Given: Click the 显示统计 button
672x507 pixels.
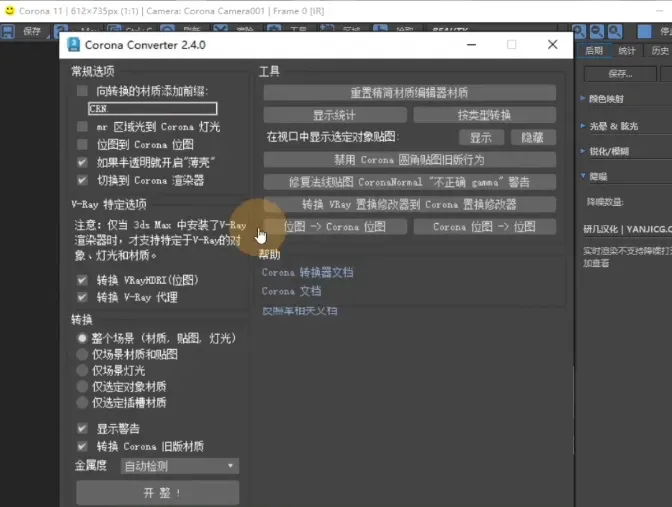Looking at the screenshot, I should pos(335,115).
